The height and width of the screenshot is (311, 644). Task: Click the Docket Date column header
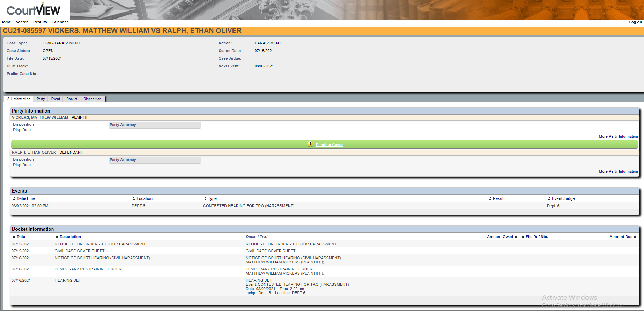tap(21, 237)
